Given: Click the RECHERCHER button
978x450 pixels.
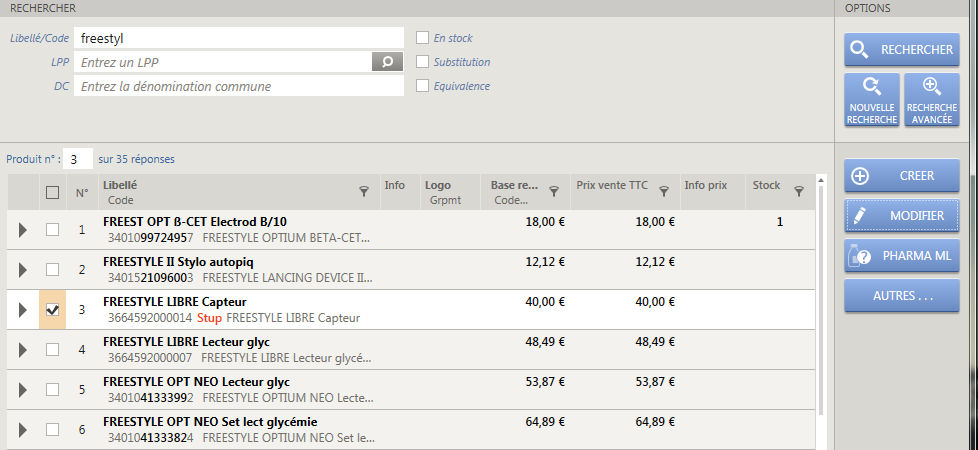Looking at the screenshot, I should (902, 49).
